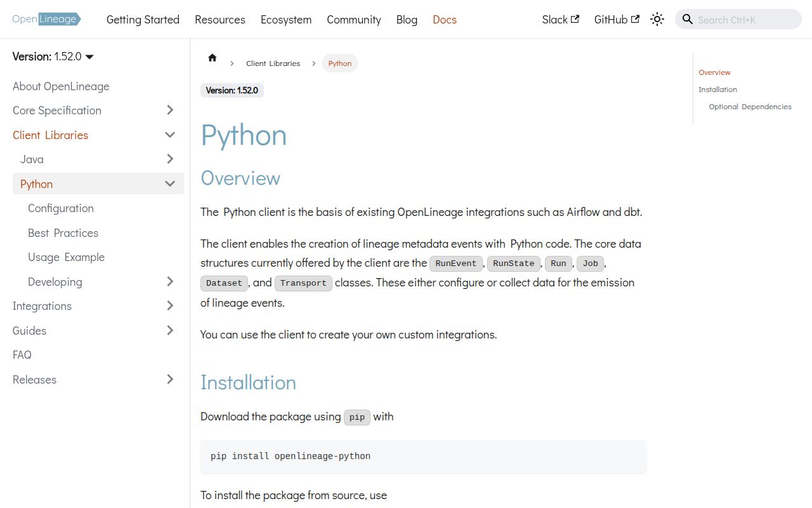Screen dimensions: 812x508
Task: Click the Job code tag
Action: pyautogui.click(x=591, y=264)
